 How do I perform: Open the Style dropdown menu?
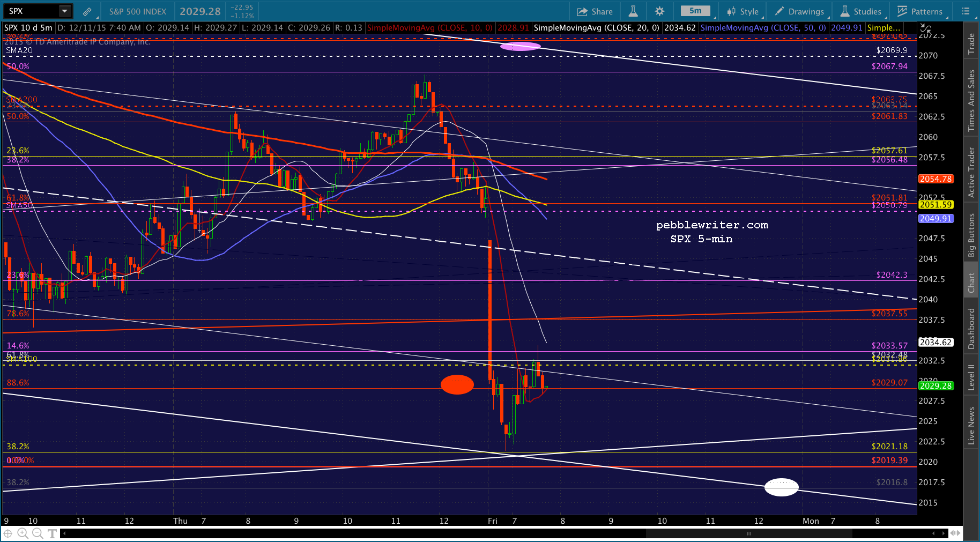point(743,11)
